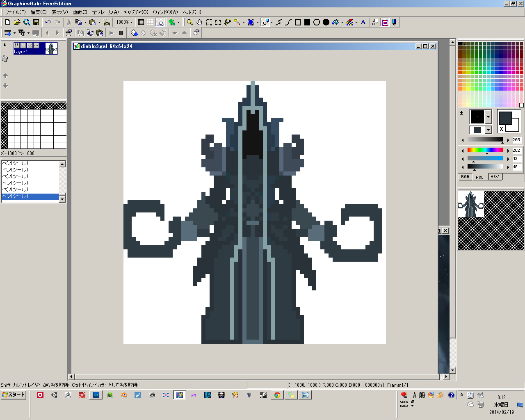Viewport: 525px width, 420px height.
Task: Open a file with the folder icon
Action: [x=17, y=22]
